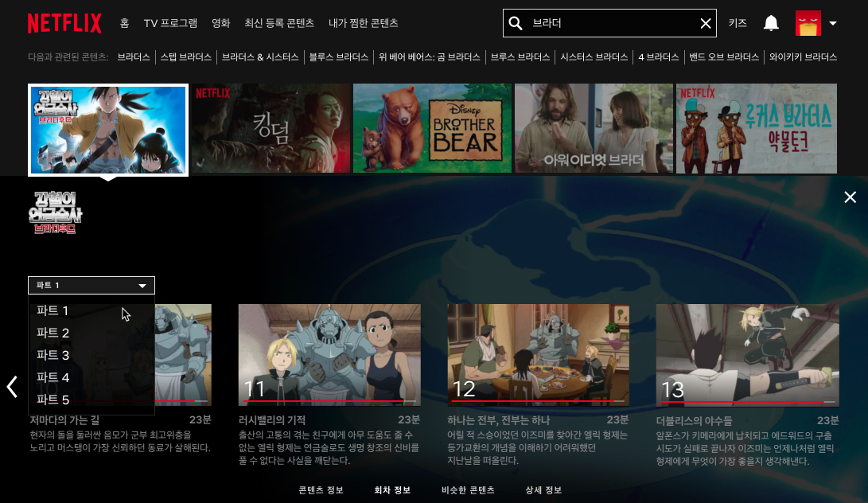This screenshot has width=868, height=503.
Task: Select related search 브라더스 & 시스터스
Action: 260,57
